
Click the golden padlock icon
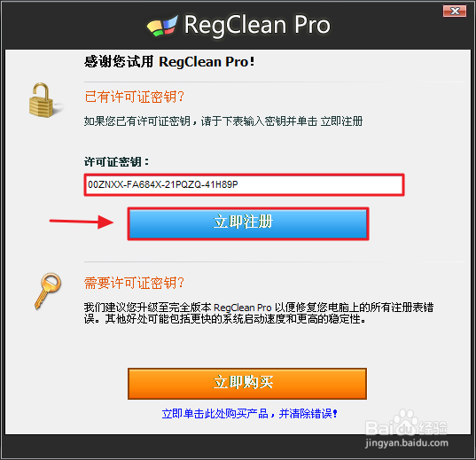[43, 100]
